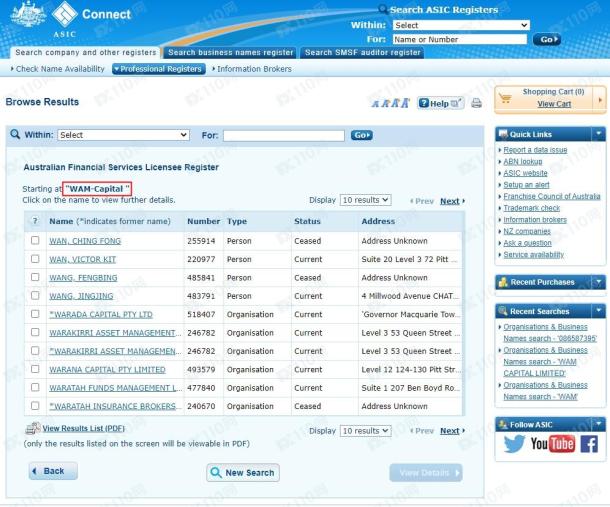Click PDF document icon beside View Results List

pos(33,428)
